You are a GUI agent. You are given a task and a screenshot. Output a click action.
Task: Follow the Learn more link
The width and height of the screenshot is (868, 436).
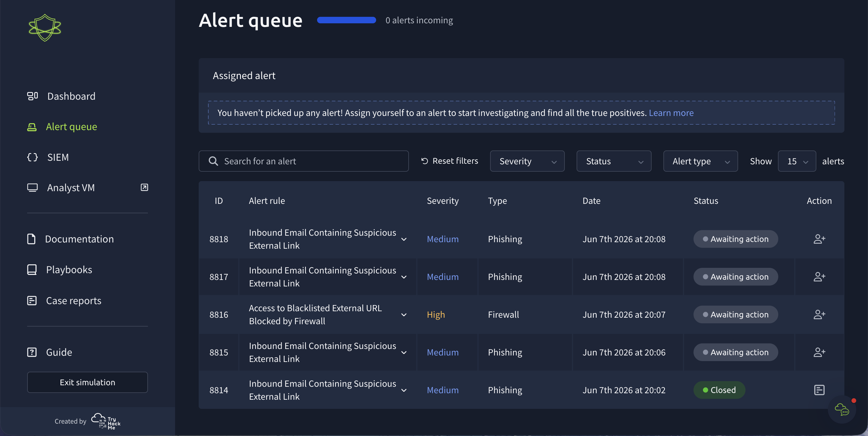671,113
